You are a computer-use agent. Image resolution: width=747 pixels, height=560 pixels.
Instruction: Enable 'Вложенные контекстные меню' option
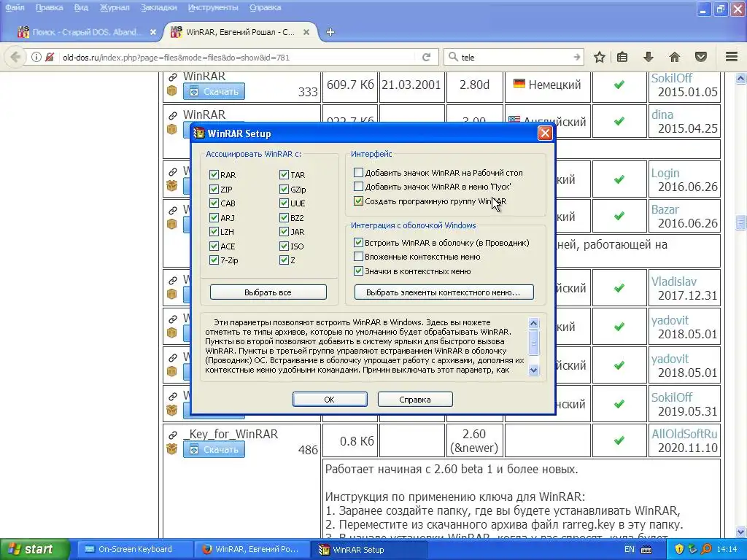[x=358, y=257]
